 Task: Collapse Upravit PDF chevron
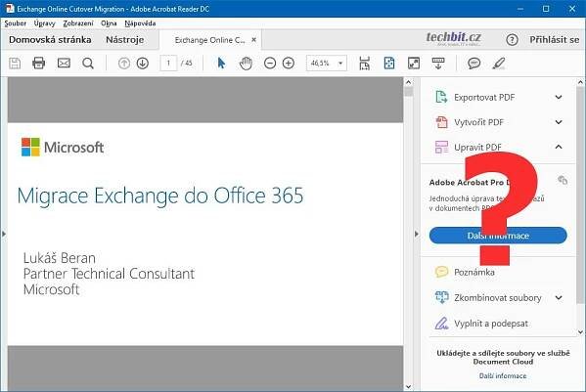(559, 147)
